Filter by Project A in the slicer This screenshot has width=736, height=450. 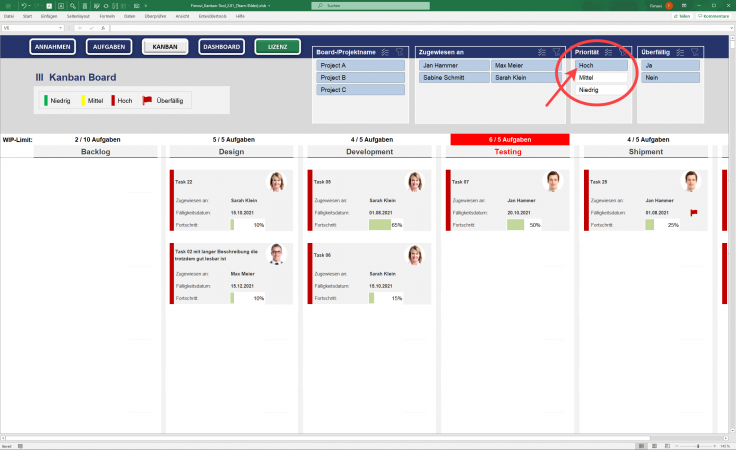click(360, 65)
